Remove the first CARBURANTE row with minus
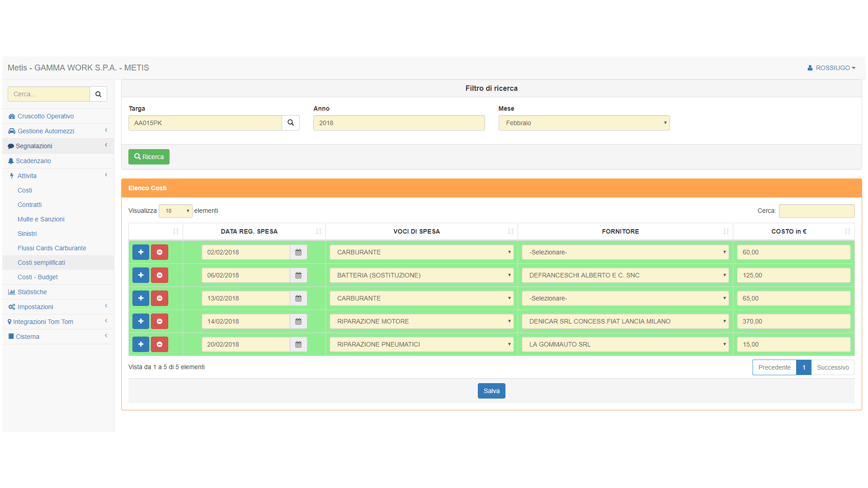This screenshot has width=868, height=488. coord(159,252)
